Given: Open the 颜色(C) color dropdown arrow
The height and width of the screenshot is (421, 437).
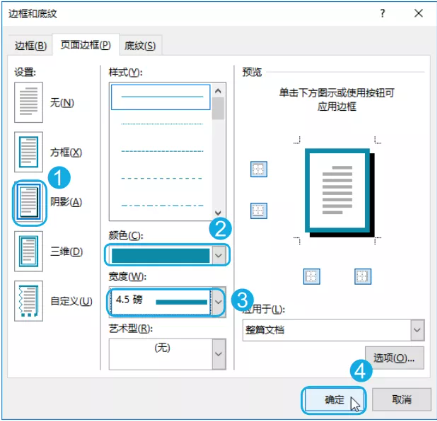Looking at the screenshot, I should [x=219, y=255].
